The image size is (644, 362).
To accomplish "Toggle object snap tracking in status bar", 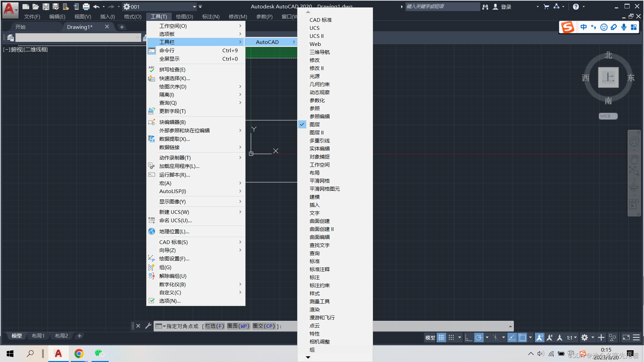I will pos(512,338).
